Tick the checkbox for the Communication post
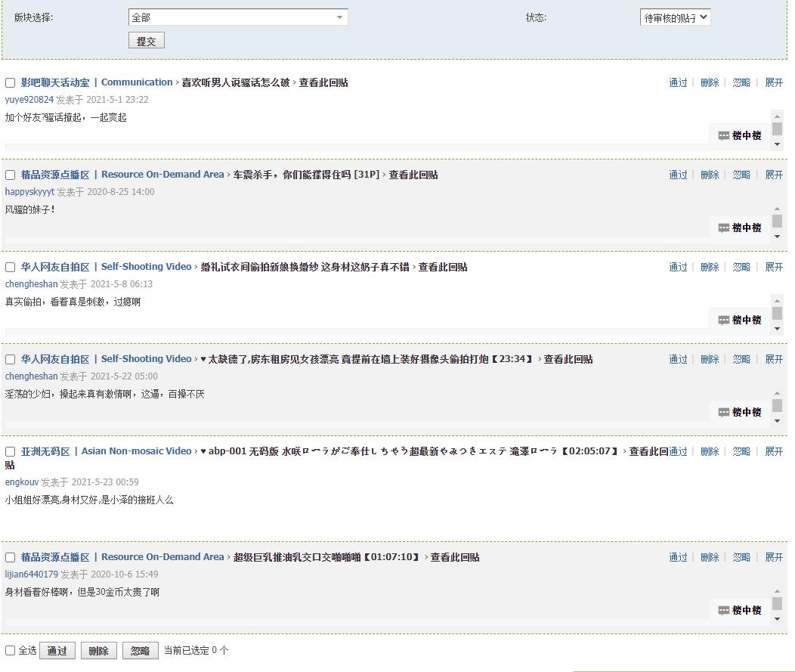The height and width of the screenshot is (672, 795). (10, 82)
